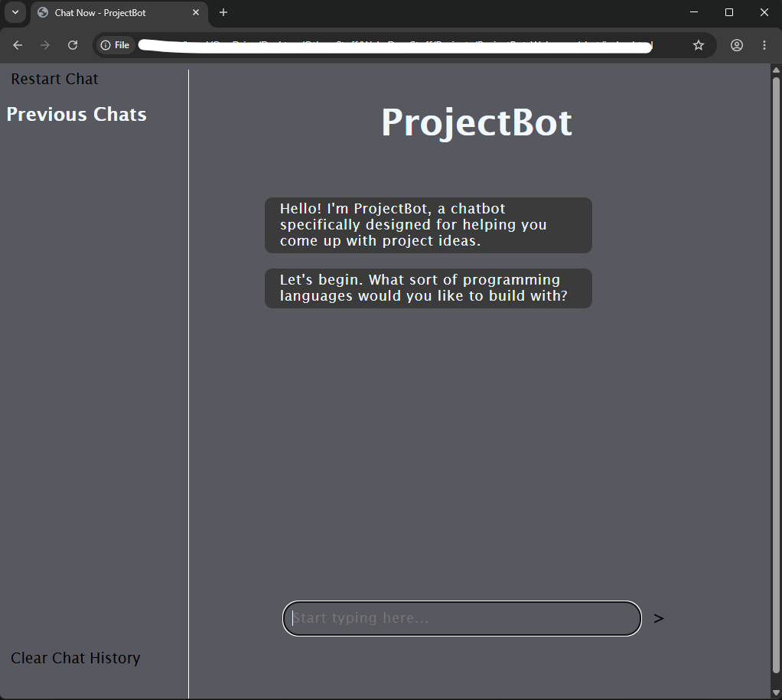Image resolution: width=782 pixels, height=700 pixels.
Task: Click the browser forward arrow
Action: pos(45,45)
